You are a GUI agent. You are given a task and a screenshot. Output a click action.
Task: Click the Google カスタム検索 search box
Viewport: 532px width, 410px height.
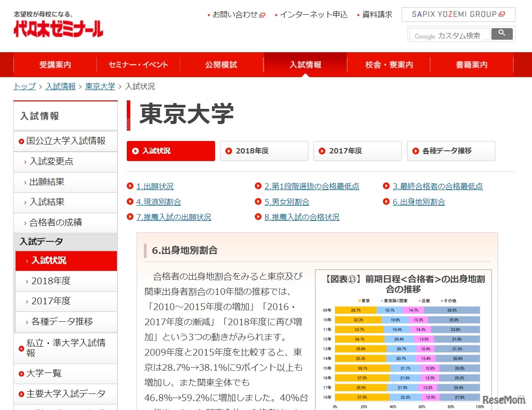pyautogui.click(x=449, y=33)
